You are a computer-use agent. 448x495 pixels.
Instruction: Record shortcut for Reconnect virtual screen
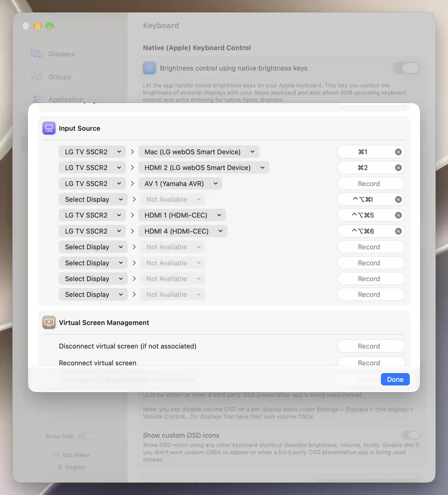pos(371,362)
